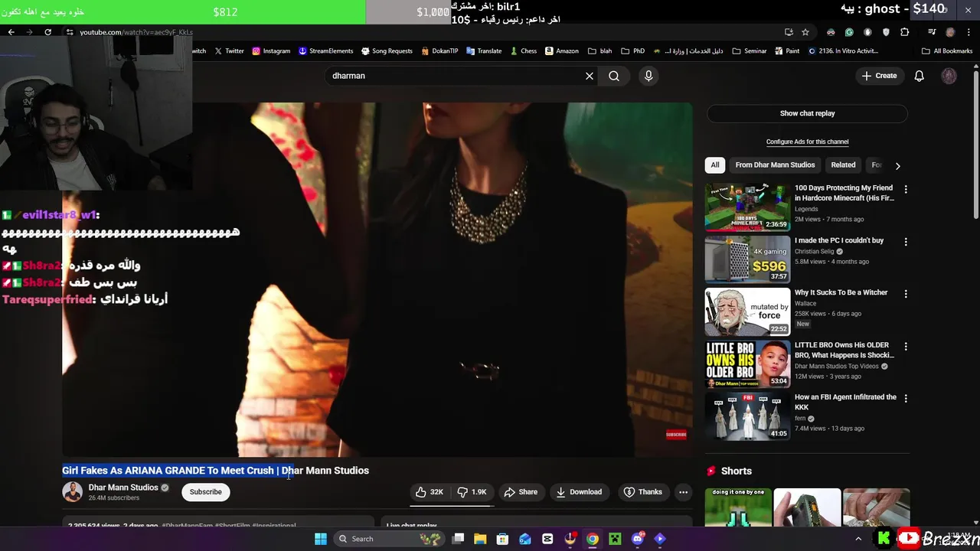The width and height of the screenshot is (980, 551).
Task: Open Dhar Mann Studios channel name link
Action: click(x=123, y=487)
